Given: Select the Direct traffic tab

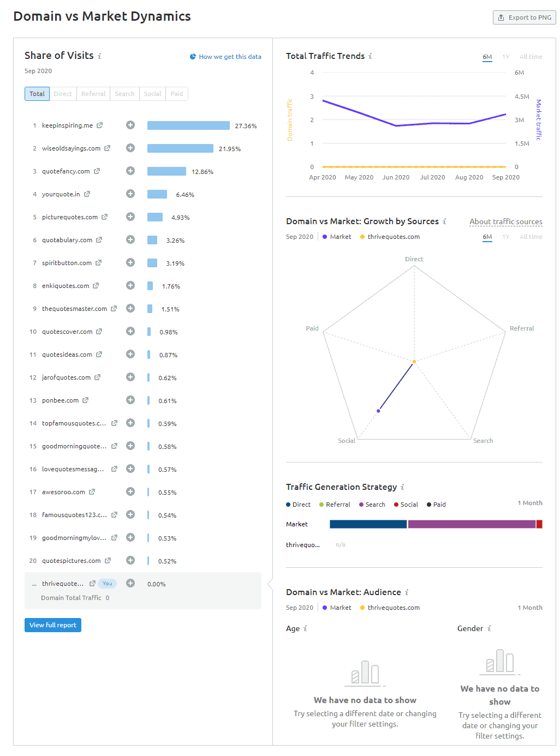Looking at the screenshot, I should [x=63, y=94].
